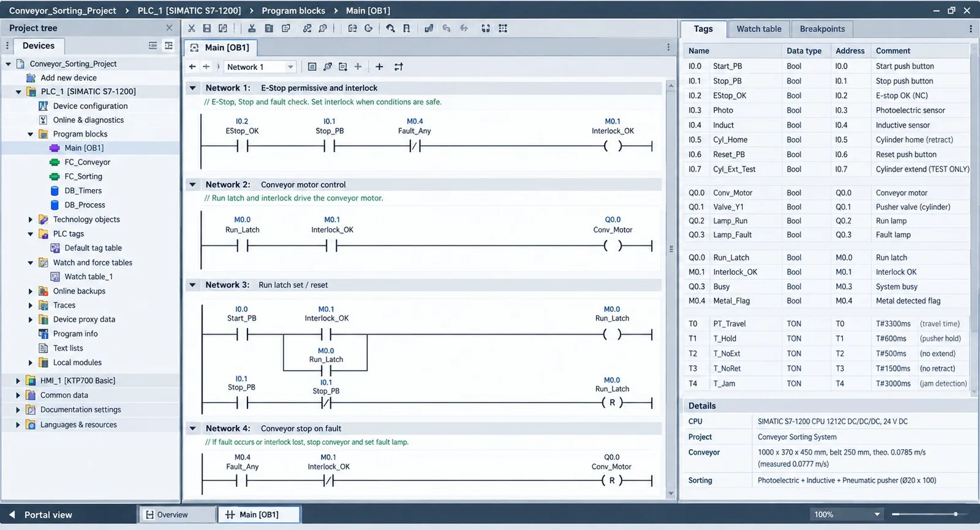
Task: Expand the Technology objects folder
Action: click(30, 220)
